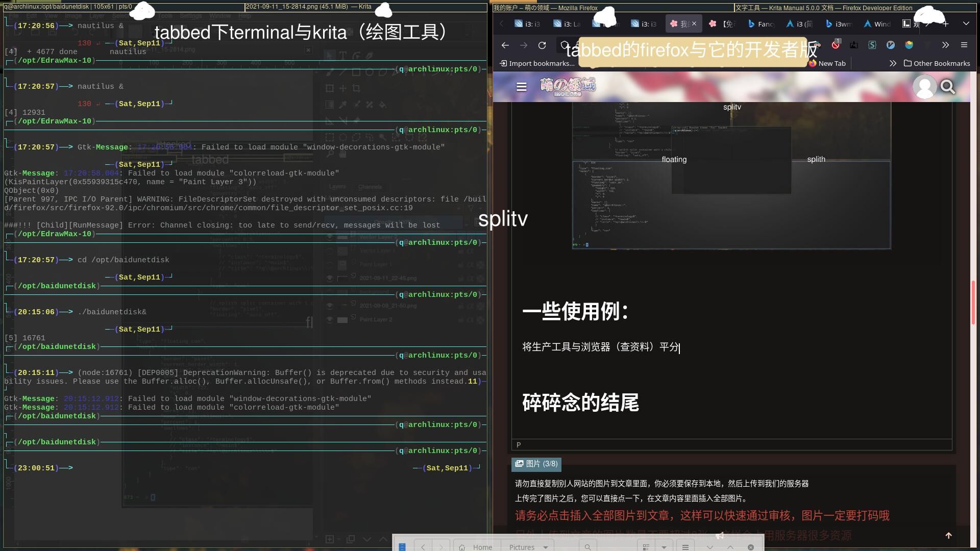Click the green S extension icon
The height and width of the screenshot is (551, 980).
point(872,45)
